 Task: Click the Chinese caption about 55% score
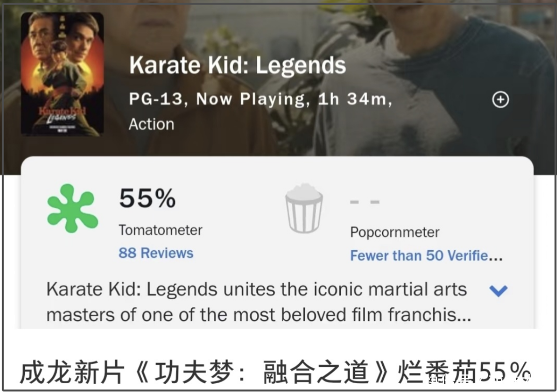pos(275,372)
